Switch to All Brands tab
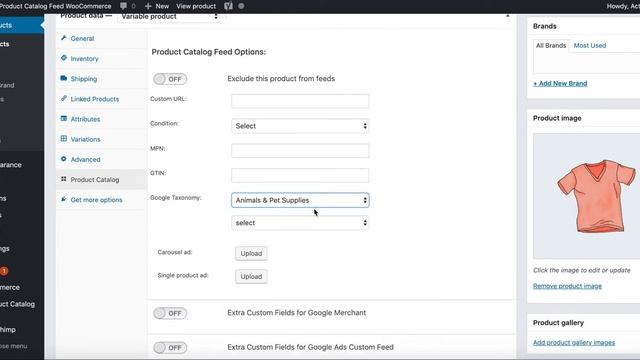 551,45
